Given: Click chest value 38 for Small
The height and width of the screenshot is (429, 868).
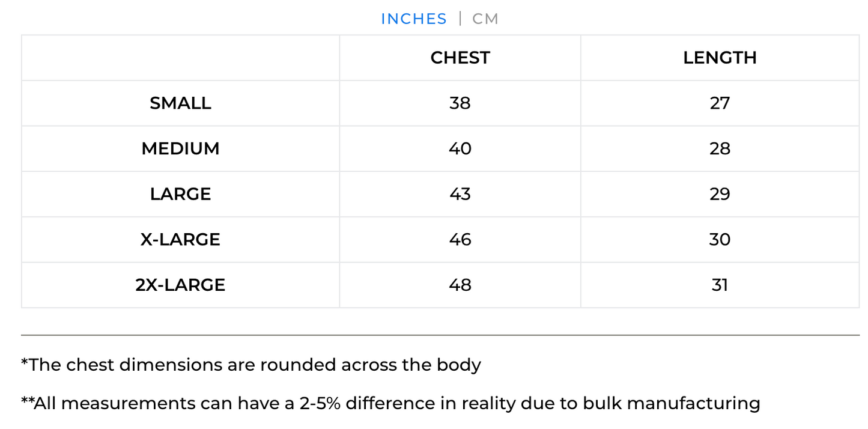Looking at the screenshot, I should tap(460, 103).
